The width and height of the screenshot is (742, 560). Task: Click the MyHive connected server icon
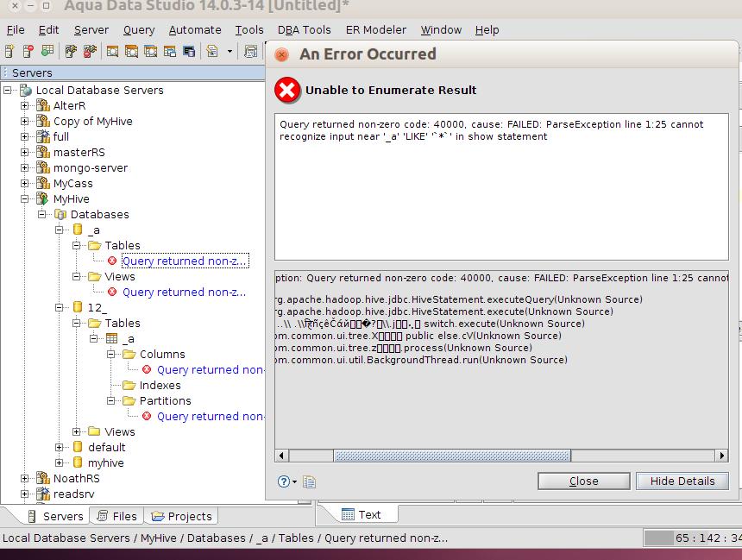(42, 198)
